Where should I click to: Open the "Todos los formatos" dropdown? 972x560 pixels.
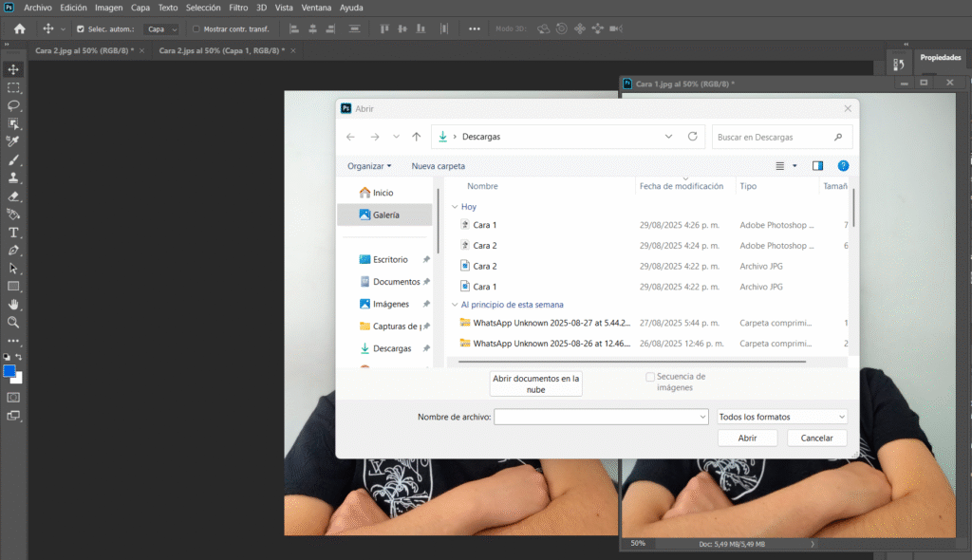pyautogui.click(x=780, y=417)
